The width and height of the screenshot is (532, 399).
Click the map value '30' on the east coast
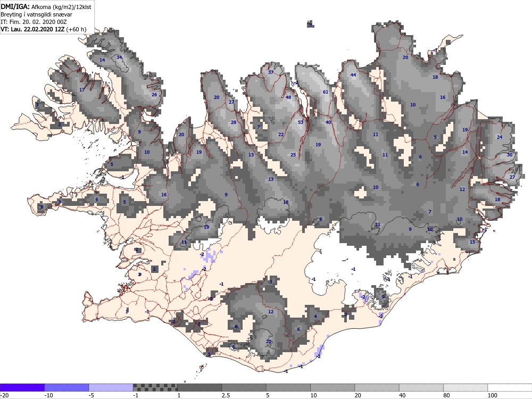[x=510, y=155]
